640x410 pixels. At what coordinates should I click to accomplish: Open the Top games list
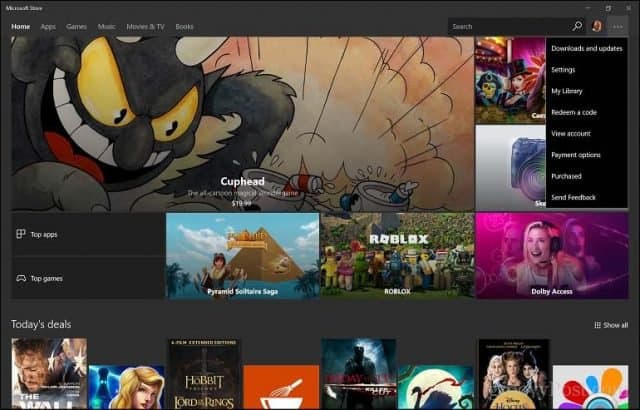coord(88,278)
